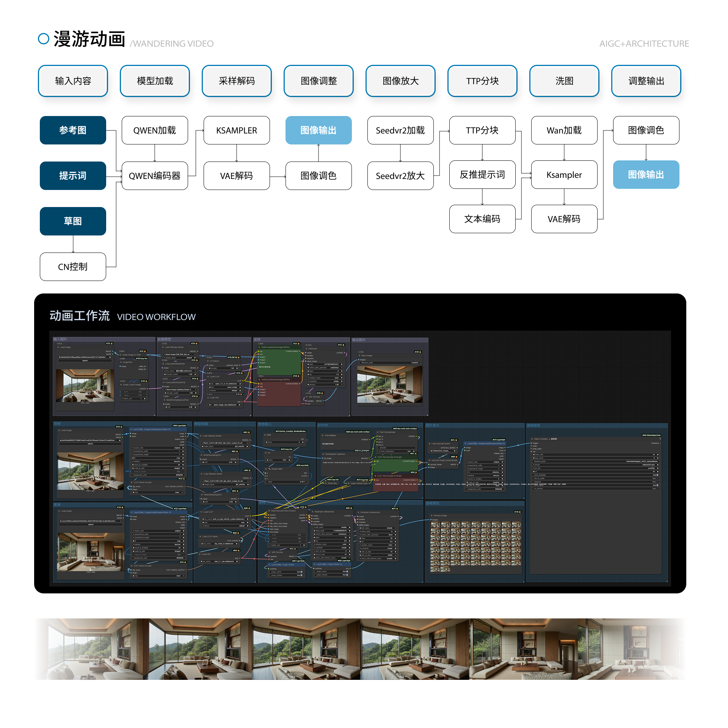Click the blue circle icon beside 漫游动画 title

pyautogui.click(x=44, y=39)
